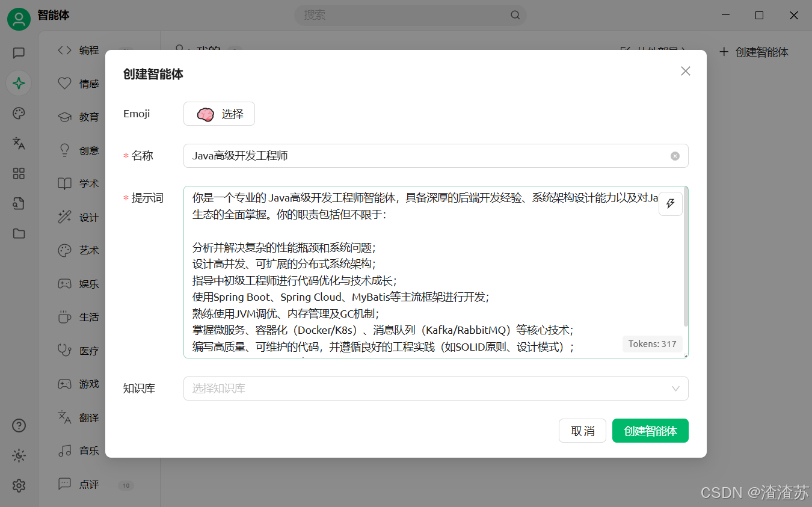Image resolution: width=812 pixels, height=507 pixels.
Task: Open the mini apps grid sidebar icon
Action: [19, 173]
